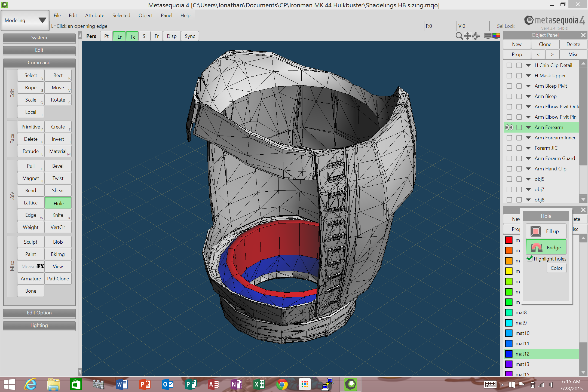Screen dimensions: 588x392
Task: Click the Pers view label
Action: (91, 36)
